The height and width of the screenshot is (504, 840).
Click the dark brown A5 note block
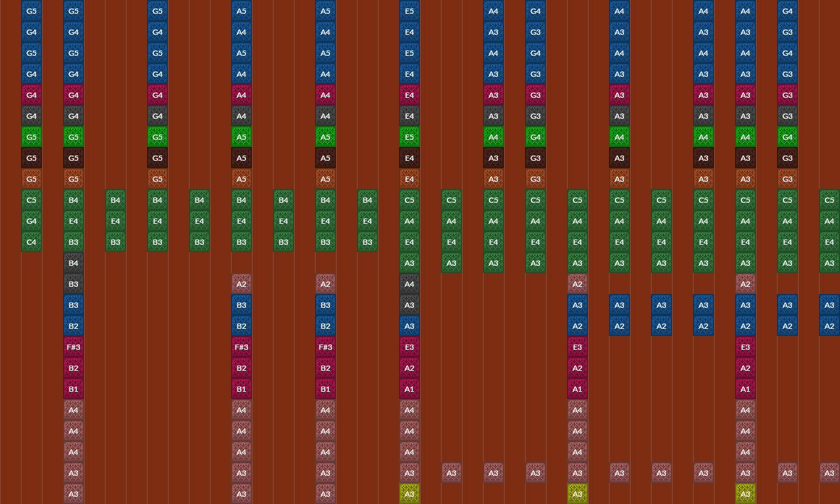pos(241,157)
